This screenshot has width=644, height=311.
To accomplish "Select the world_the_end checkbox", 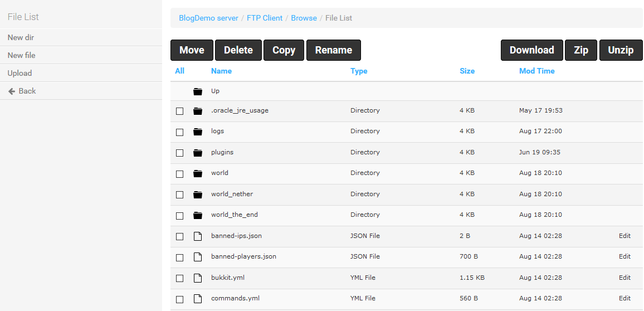I will point(179,216).
